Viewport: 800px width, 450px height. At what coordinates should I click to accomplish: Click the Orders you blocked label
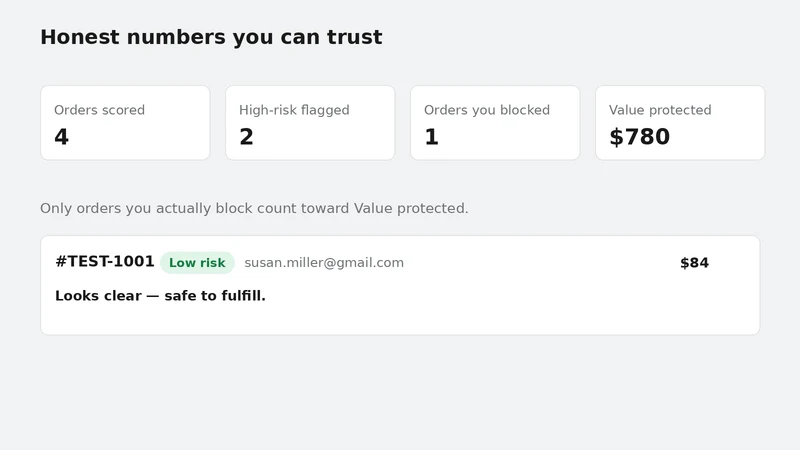click(487, 110)
